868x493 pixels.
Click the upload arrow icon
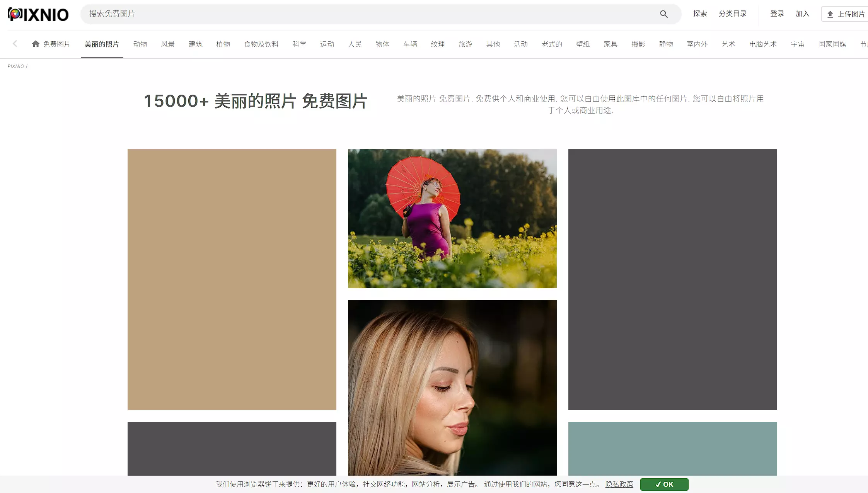(830, 14)
